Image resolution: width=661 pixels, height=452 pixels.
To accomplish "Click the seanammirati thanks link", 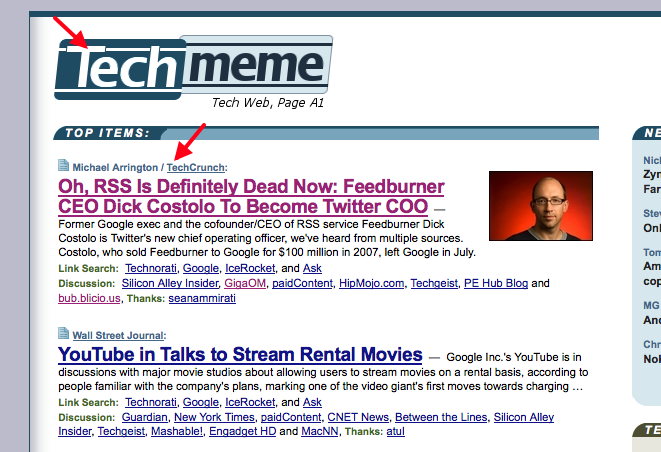I will pyautogui.click(x=203, y=298).
